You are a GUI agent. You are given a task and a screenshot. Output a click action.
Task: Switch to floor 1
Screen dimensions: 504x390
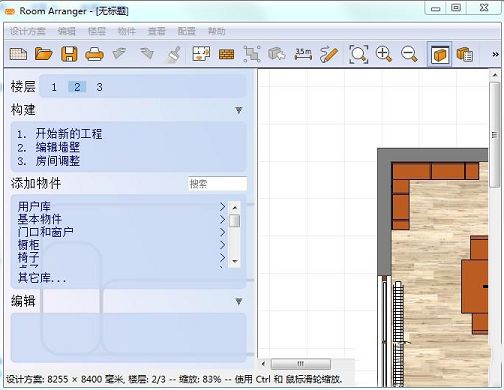[54, 87]
